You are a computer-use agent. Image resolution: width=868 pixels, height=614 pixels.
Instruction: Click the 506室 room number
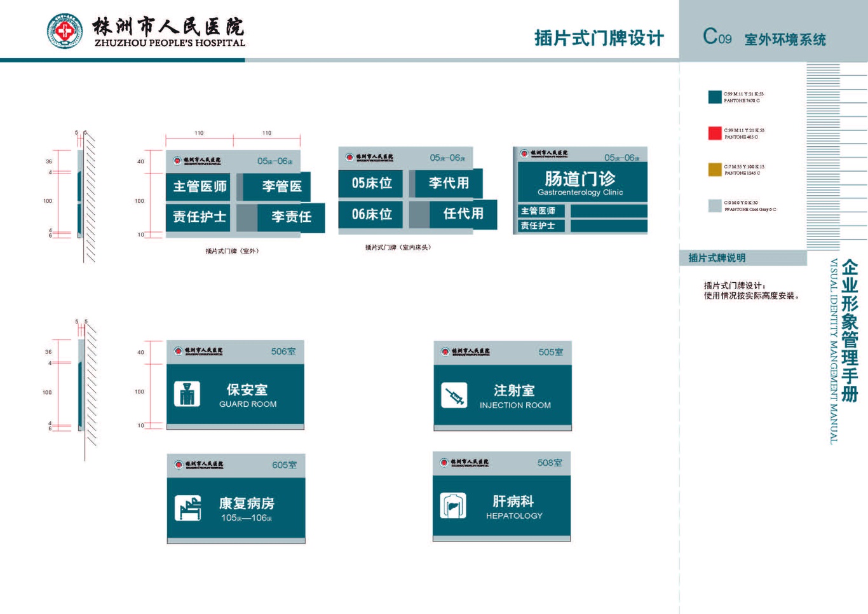pos(283,351)
